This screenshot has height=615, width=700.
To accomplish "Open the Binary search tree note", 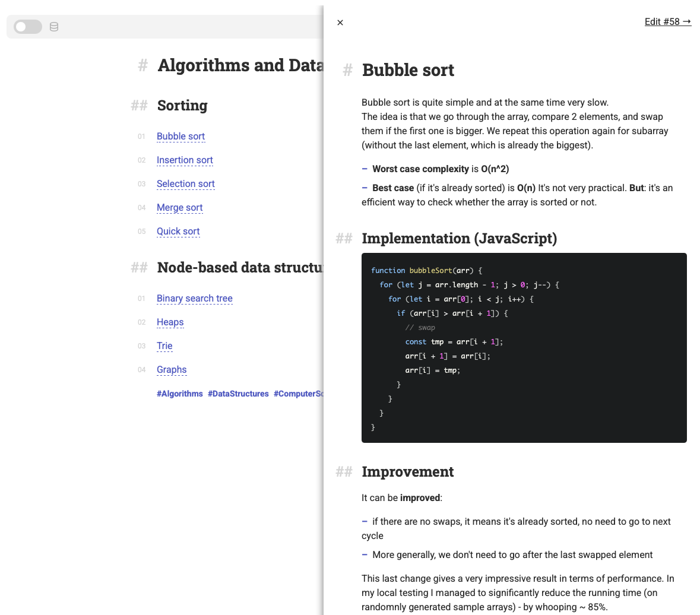I will coord(194,299).
